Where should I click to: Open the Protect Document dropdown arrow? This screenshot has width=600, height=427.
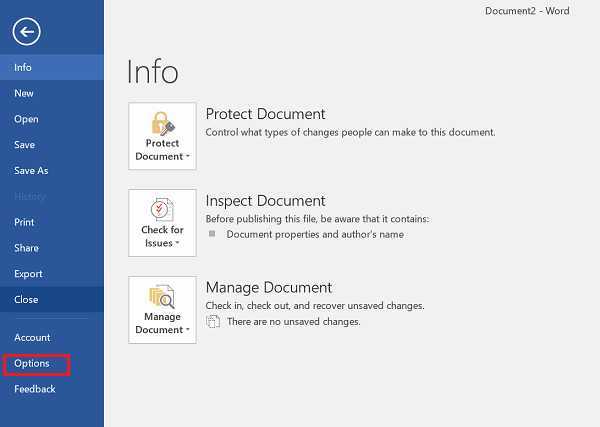[188, 156]
